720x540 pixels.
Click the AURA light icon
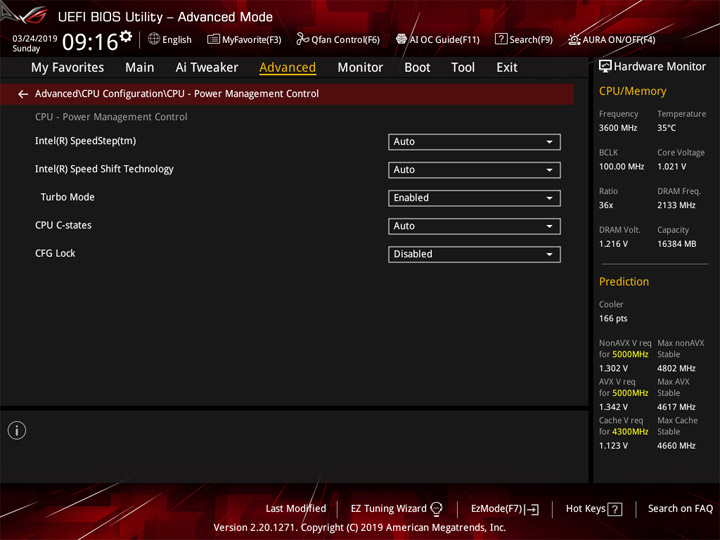click(574, 39)
